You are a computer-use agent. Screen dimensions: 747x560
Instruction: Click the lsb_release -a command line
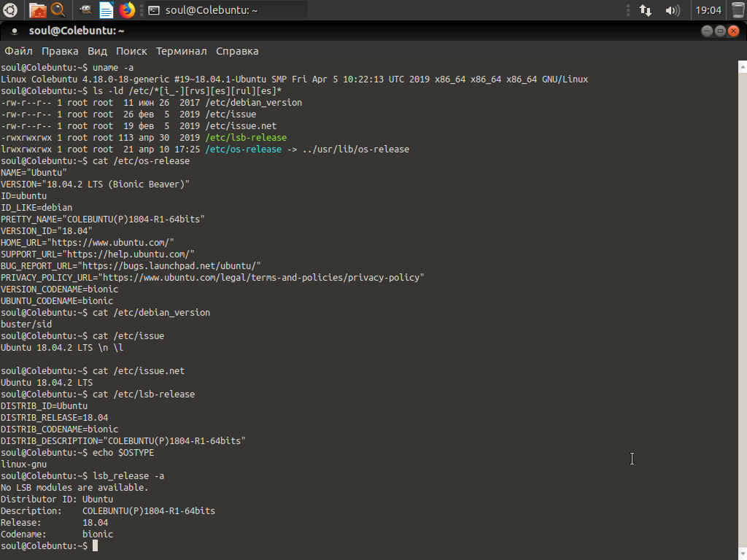coord(82,476)
